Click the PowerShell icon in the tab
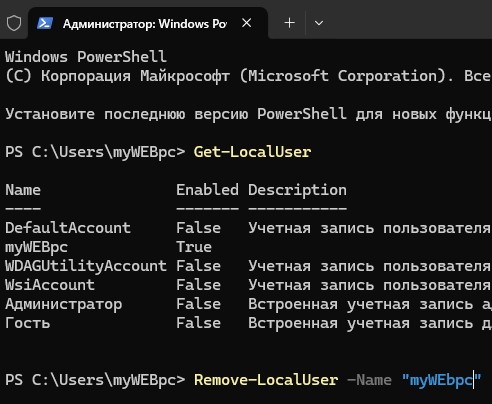The height and width of the screenshot is (404, 492). (x=45, y=23)
